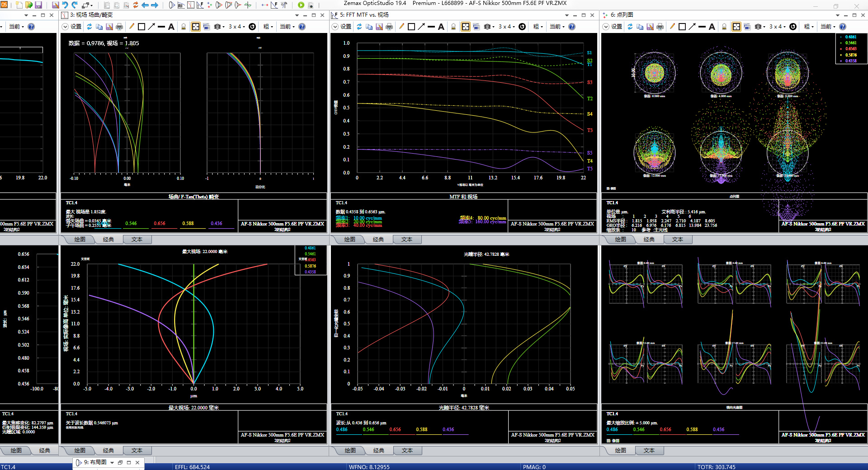Viewport: 868px width, 470px height.
Task: Select rectangle annotation tool in FFT MTF window
Action: click(411, 27)
